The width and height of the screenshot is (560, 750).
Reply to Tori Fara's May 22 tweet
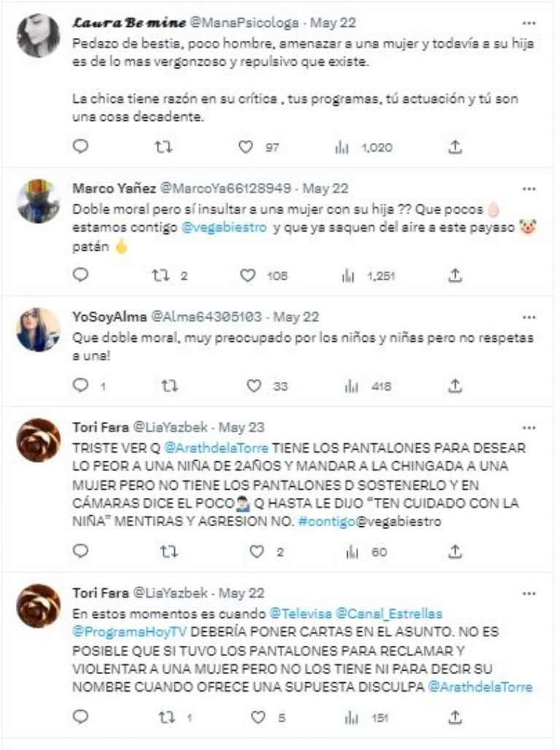tap(82, 718)
